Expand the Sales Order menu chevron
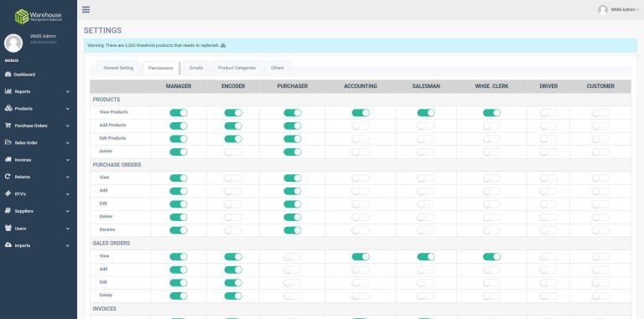644x319 pixels. [x=68, y=142]
